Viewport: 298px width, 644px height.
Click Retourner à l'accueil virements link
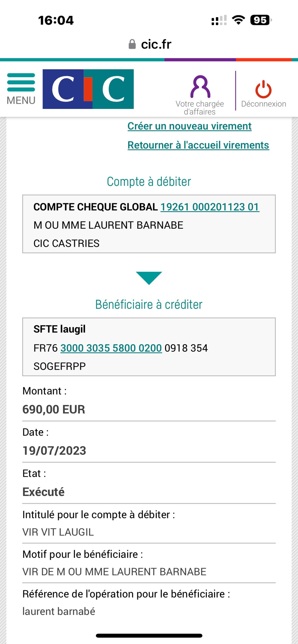point(198,145)
